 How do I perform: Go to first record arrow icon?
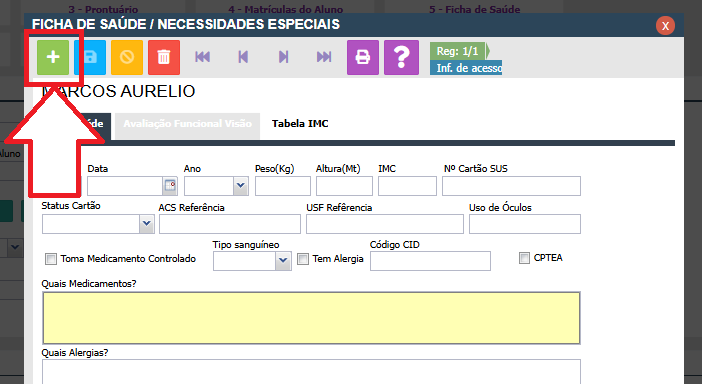[x=202, y=57]
